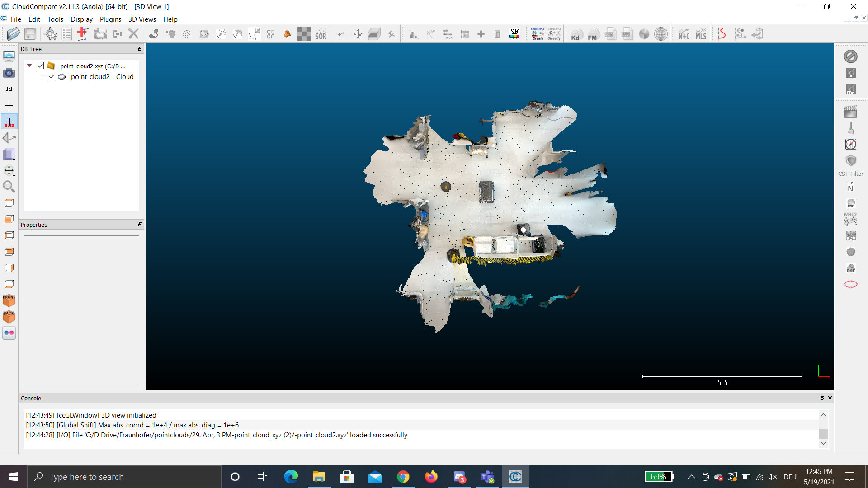868x488 pixels.
Task: Float the Properties panel
Action: pyautogui.click(x=140, y=225)
